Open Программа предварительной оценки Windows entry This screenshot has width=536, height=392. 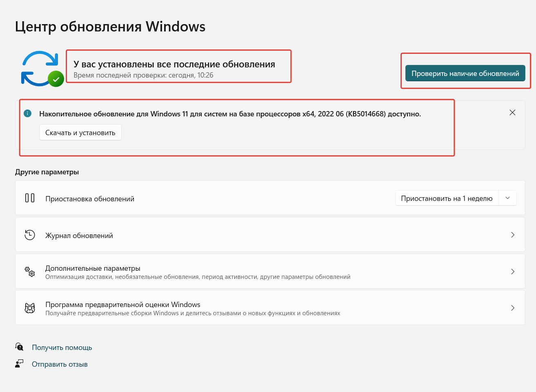pos(270,307)
